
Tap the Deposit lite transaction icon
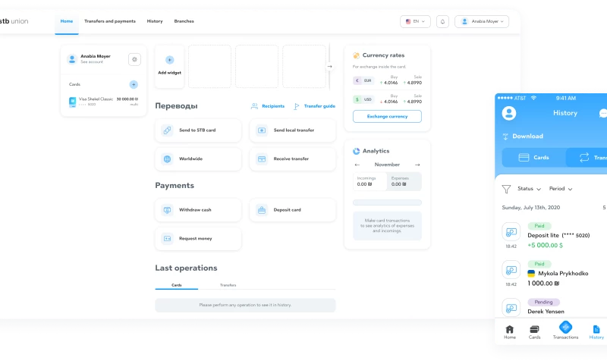[x=511, y=232]
